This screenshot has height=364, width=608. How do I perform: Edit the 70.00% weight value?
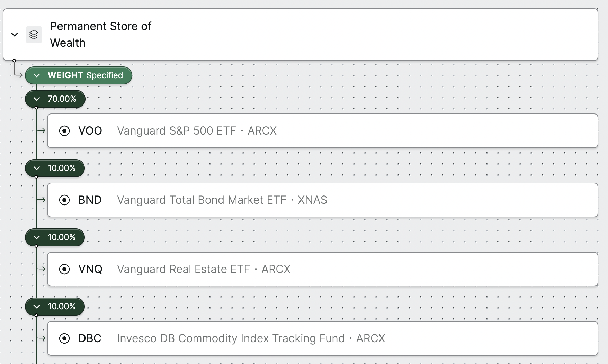[62, 99]
